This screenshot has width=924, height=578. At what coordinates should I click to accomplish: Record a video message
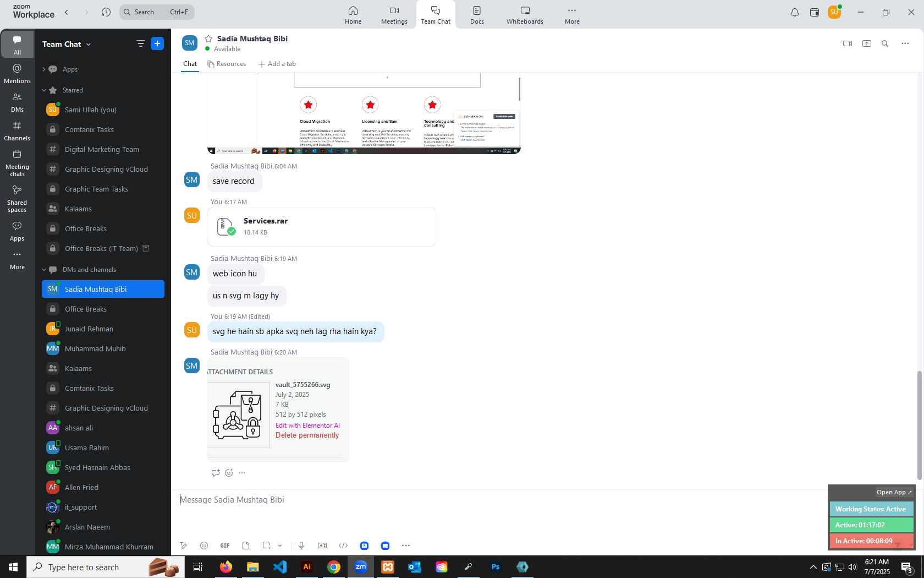click(x=322, y=546)
